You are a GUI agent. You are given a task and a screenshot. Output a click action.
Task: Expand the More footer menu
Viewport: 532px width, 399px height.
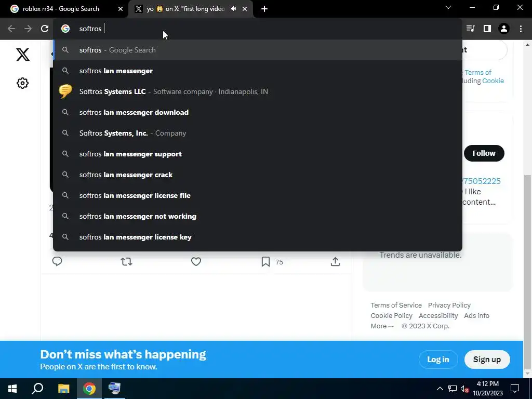point(382,326)
